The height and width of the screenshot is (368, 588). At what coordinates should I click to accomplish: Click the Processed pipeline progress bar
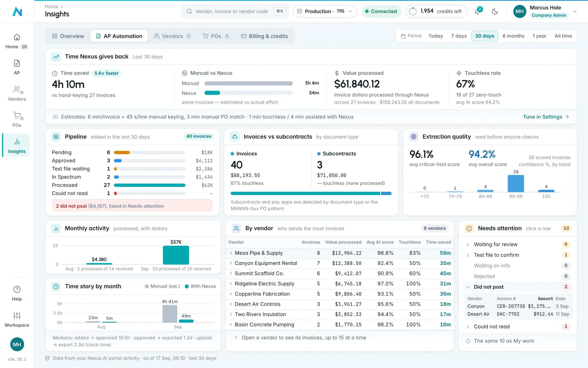click(x=150, y=185)
